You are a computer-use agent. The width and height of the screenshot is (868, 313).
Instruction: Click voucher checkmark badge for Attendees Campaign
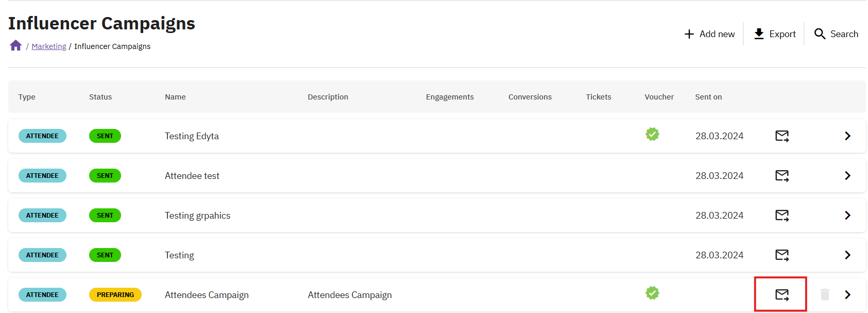[x=652, y=293]
